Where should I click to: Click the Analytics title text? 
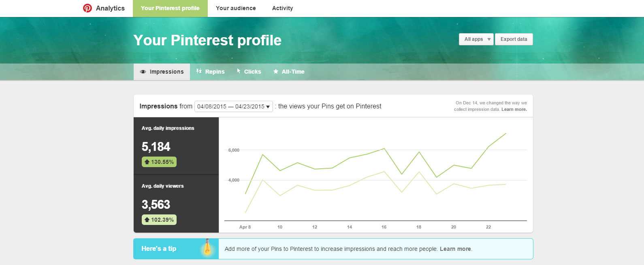click(x=110, y=8)
